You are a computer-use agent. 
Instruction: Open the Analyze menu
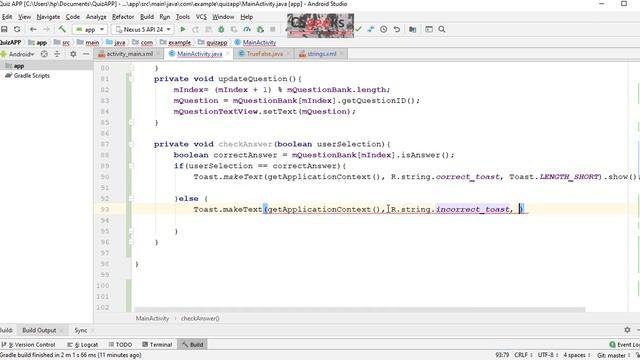pyautogui.click(x=96, y=17)
